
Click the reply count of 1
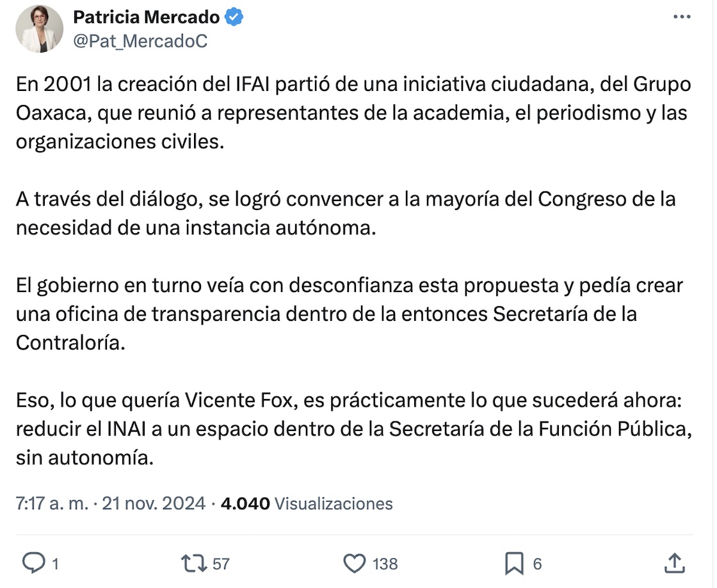[x=55, y=564]
